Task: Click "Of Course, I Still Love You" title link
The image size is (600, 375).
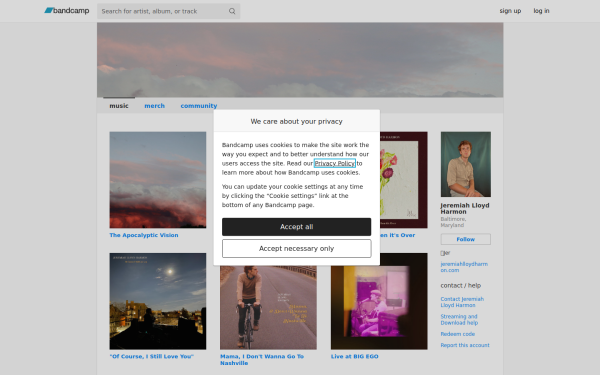Action: coord(152,357)
